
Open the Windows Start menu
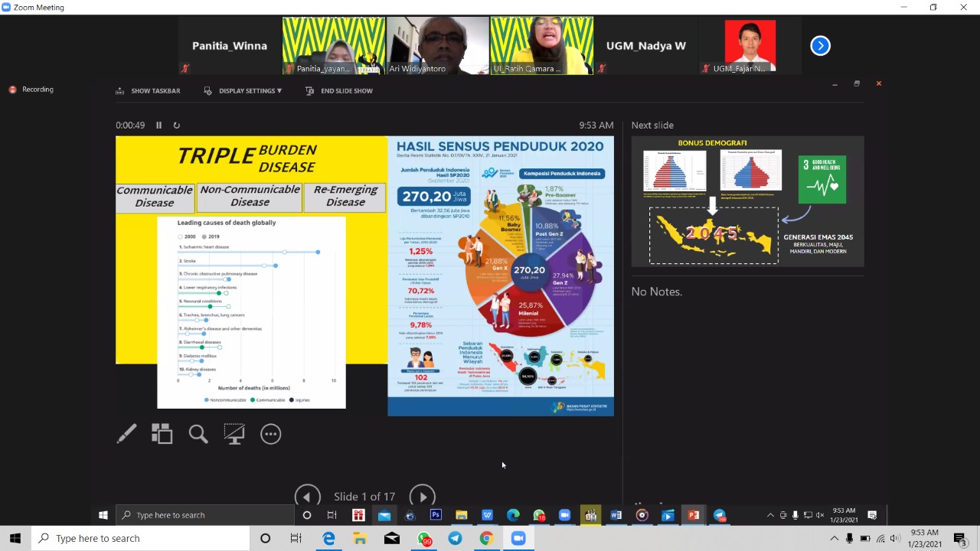(15, 538)
